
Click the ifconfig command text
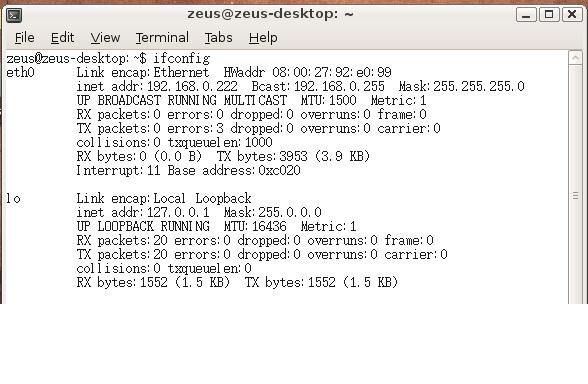point(182,58)
